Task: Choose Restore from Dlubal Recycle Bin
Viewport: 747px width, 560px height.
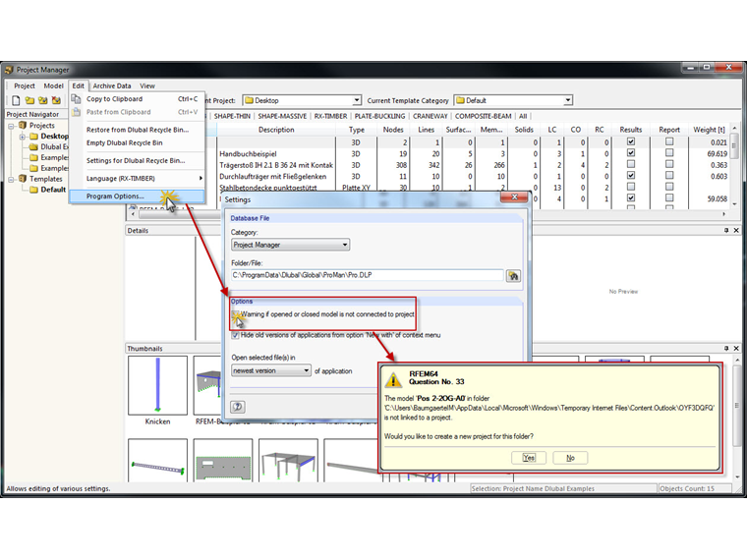Action: click(138, 130)
